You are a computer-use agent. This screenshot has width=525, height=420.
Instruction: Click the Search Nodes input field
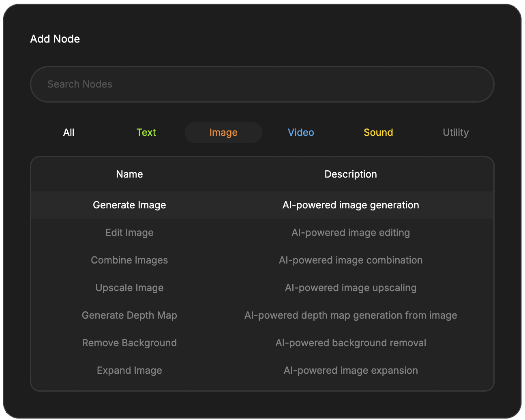pos(262,84)
